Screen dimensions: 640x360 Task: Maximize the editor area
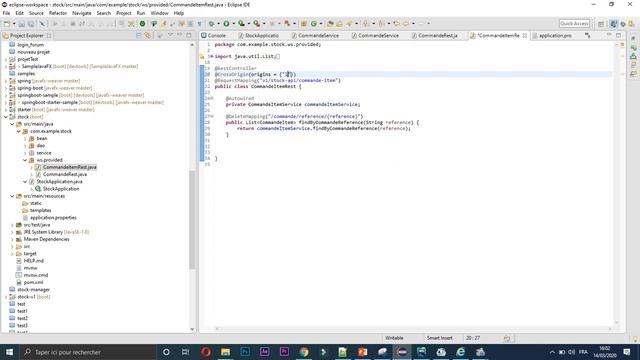click(618, 36)
